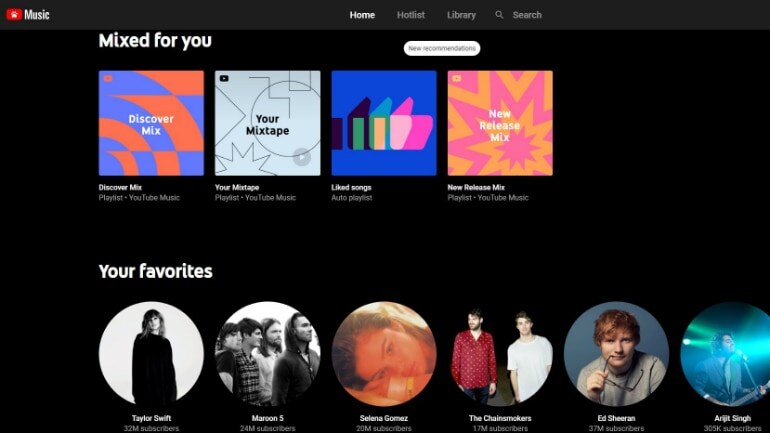Open Ed Sheeran's artist picture

(x=616, y=354)
